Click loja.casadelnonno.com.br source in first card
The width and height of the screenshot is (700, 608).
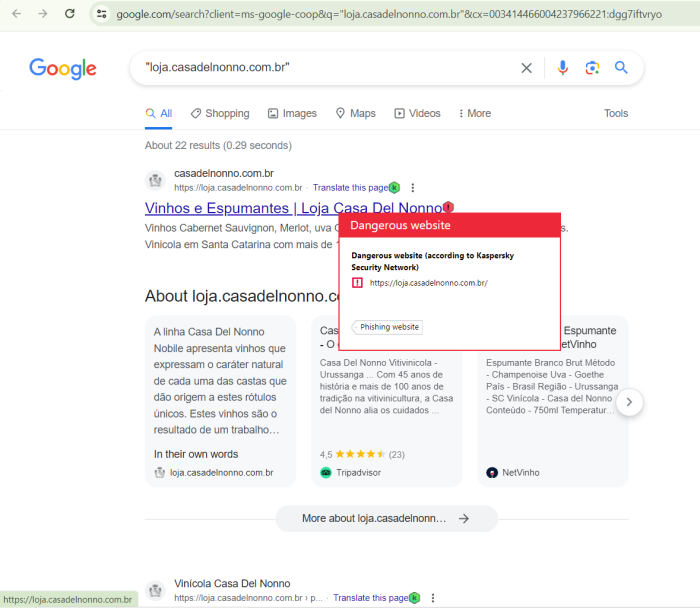point(221,473)
